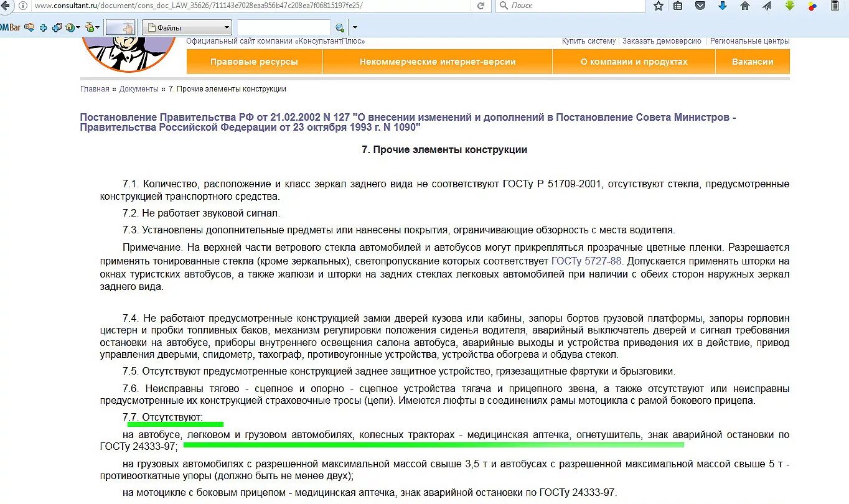
Task: Open the DMBar globe-house dropdown
Action: coord(73,27)
